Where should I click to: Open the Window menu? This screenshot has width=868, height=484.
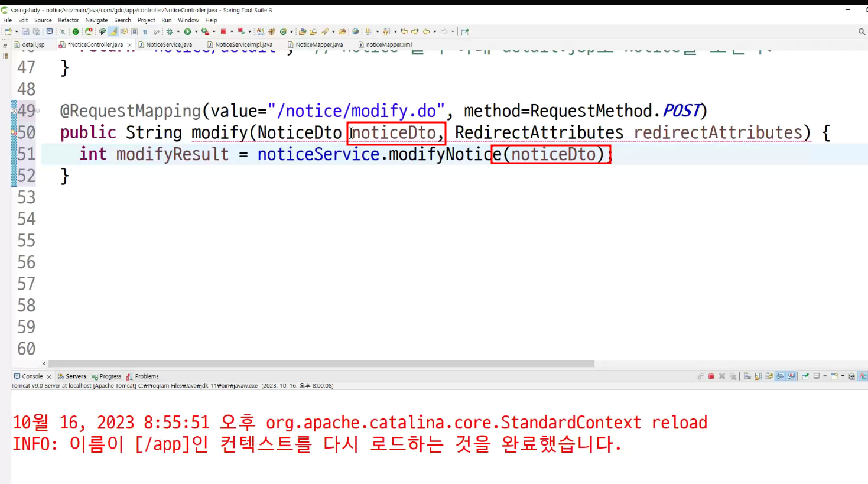(x=188, y=20)
